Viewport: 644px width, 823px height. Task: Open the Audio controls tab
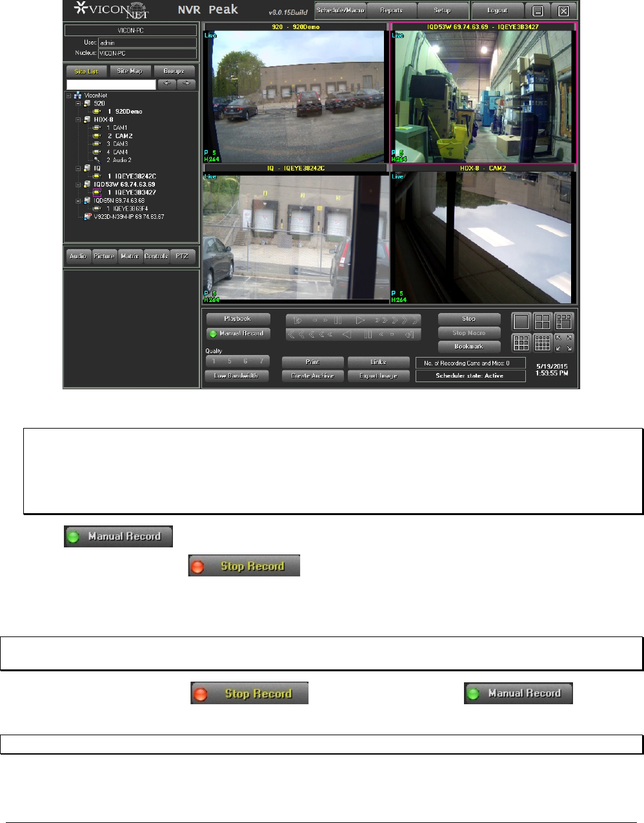click(78, 256)
